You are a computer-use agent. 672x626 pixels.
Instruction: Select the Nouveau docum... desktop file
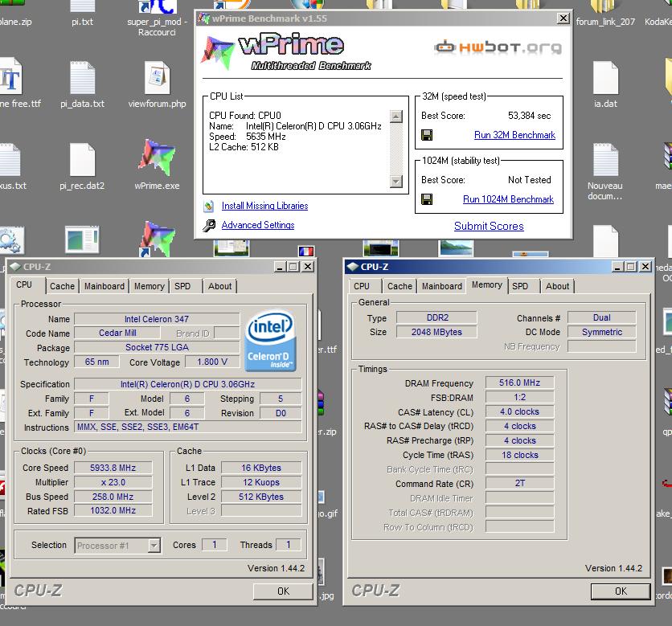click(605, 159)
